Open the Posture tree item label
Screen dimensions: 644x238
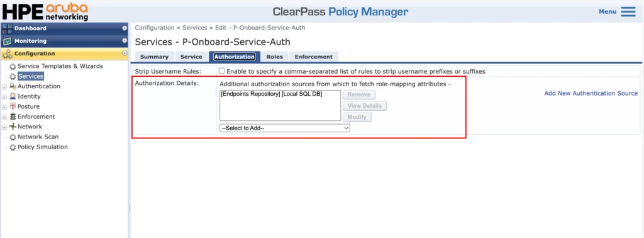point(29,106)
